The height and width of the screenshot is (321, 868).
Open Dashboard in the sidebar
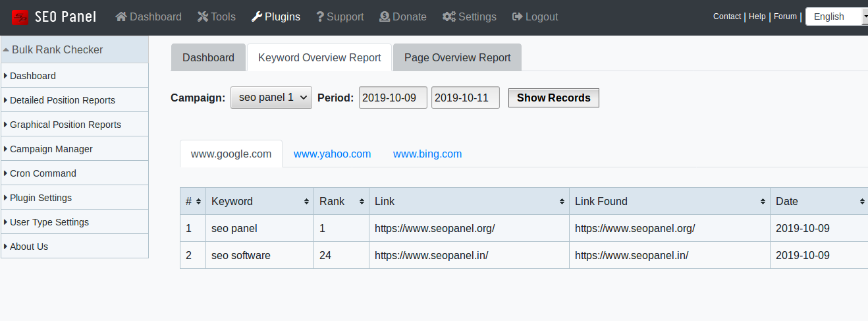tap(74, 76)
